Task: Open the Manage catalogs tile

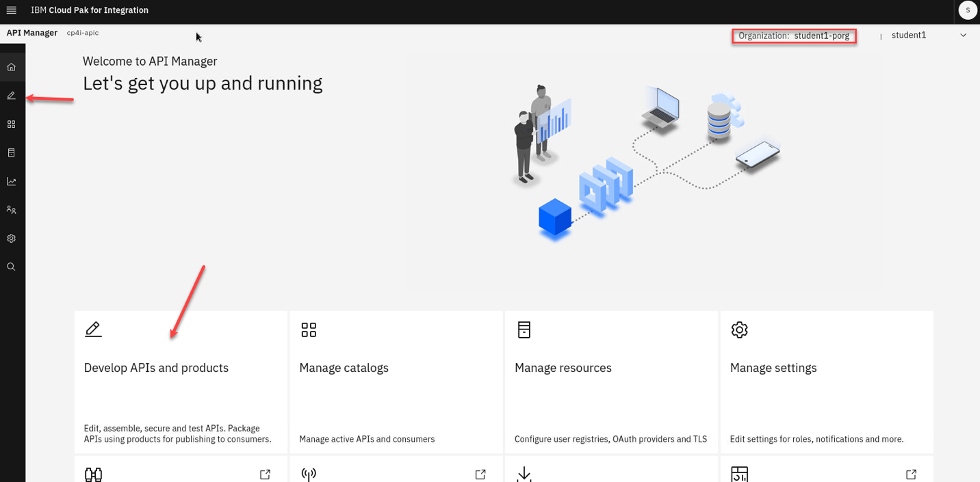Action: (x=396, y=381)
